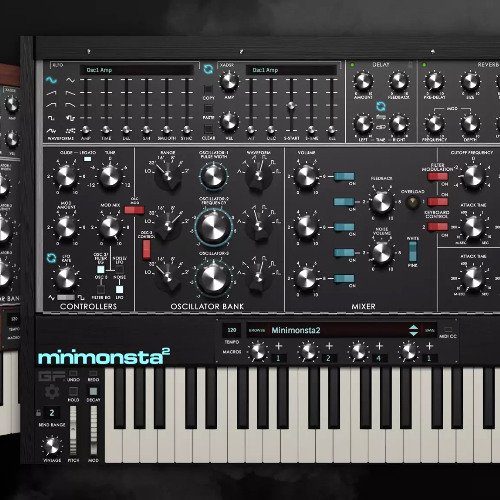500x500 pixels.
Task: Flip the red Osc 3 Control switch
Action: point(146,249)
